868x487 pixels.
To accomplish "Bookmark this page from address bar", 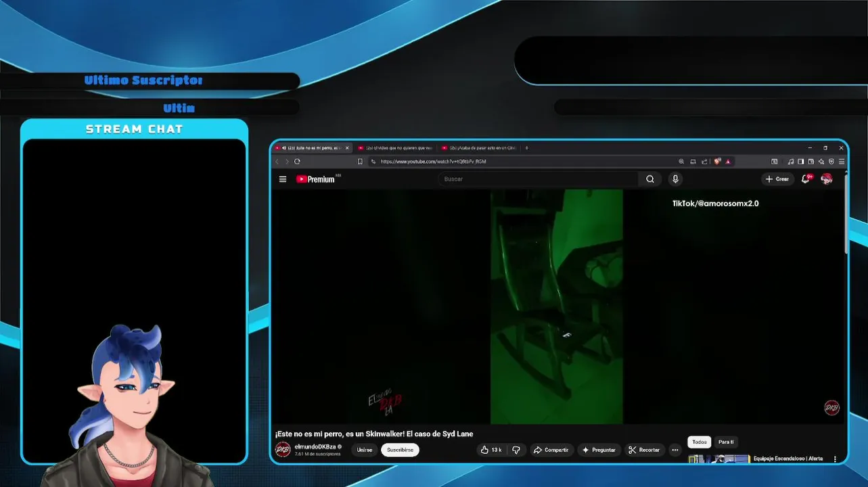I will tap(360, 162).
